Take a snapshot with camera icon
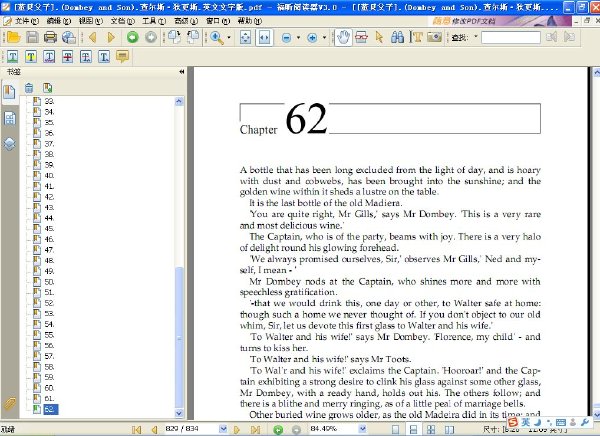 click(x=434, y=37)
